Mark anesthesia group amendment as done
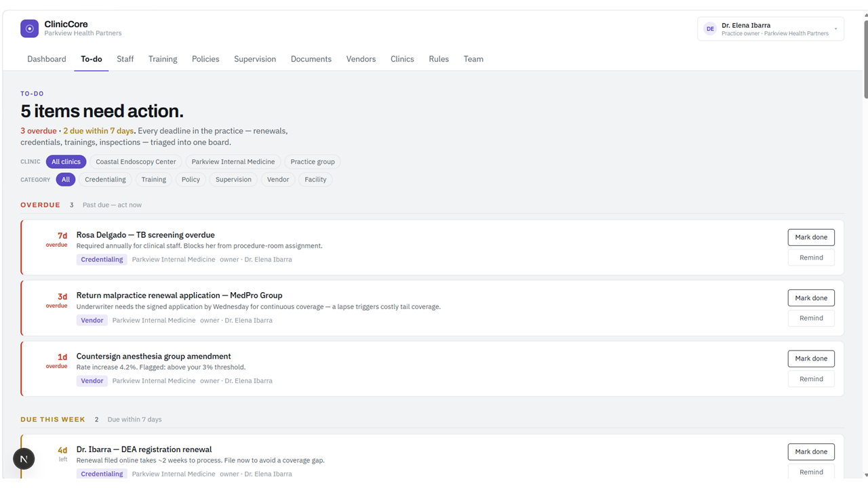This screenshot has height=488, width=868. coord(811,359)
